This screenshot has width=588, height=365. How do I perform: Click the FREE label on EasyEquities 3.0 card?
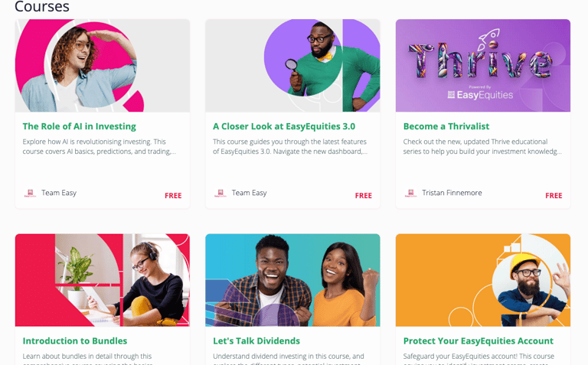(x=364, y=196)
